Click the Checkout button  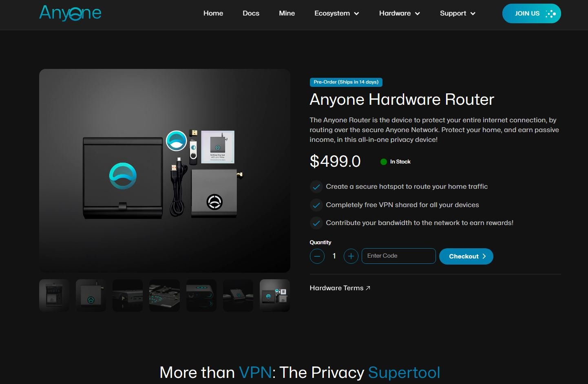[x=466, y=256]
